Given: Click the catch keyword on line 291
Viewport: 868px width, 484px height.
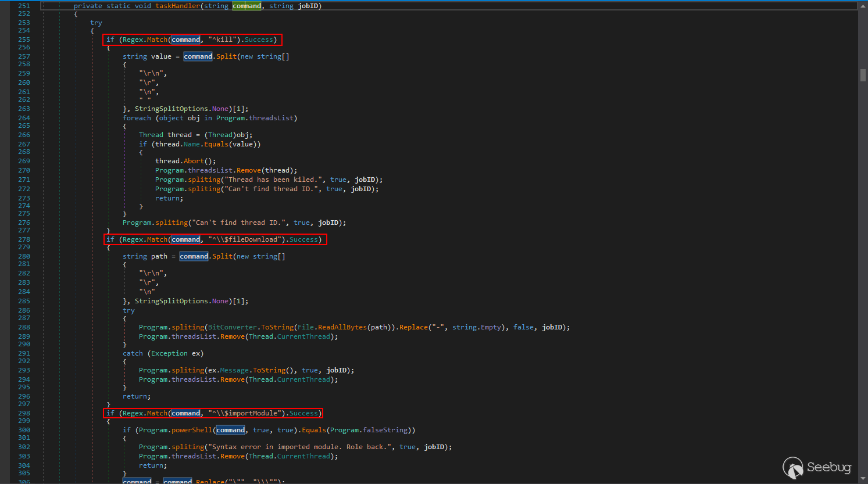Looking at the screenshot, I should (x=133, y=353).
